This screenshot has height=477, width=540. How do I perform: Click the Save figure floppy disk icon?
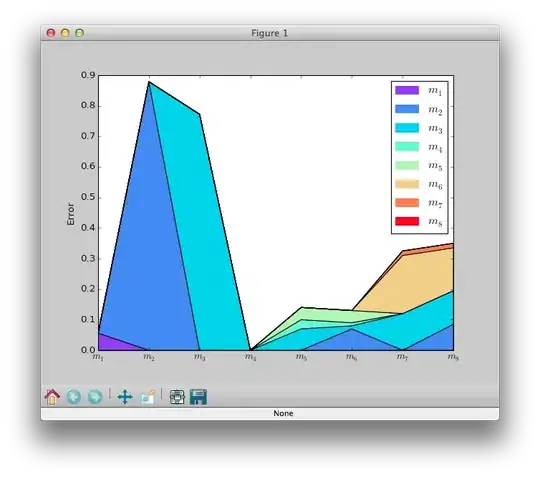198,397
